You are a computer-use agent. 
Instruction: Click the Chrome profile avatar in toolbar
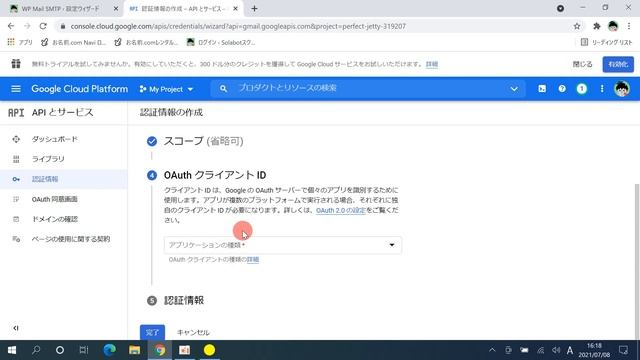tap(613, 26)
